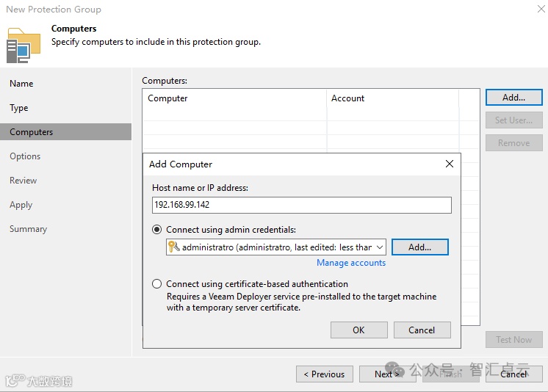548x392 pixels.
Task: Cancel the Add Computer dialog
Action: tap(422, 330)
